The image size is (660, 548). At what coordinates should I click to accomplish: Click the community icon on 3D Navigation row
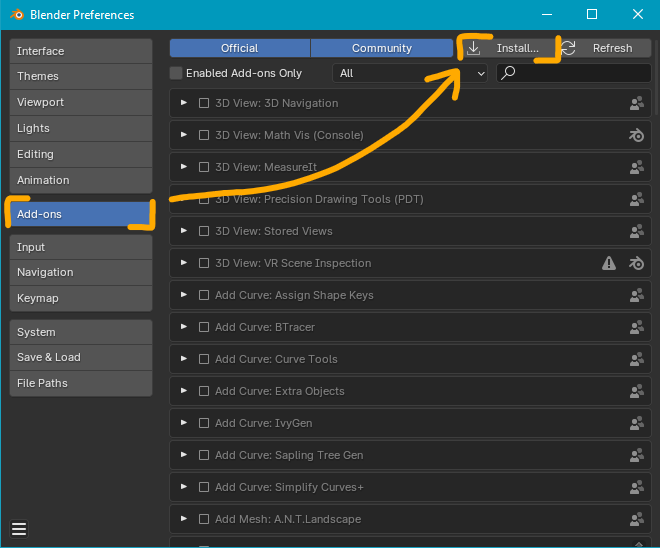click(x=636, y=103)
